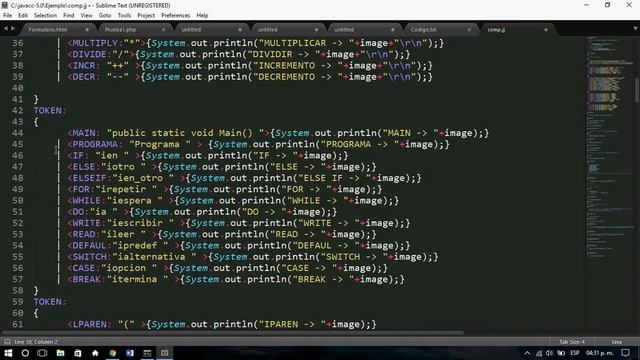Click the minimap code overview
The height and width of the screenshot is (360, 640).
[x=609, y=147]
